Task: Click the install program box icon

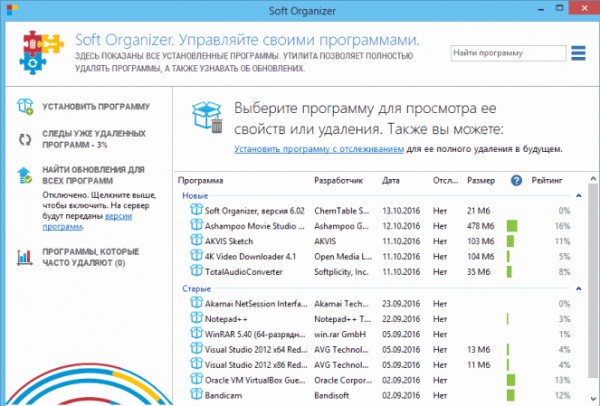Action: (x=25, y=106)
